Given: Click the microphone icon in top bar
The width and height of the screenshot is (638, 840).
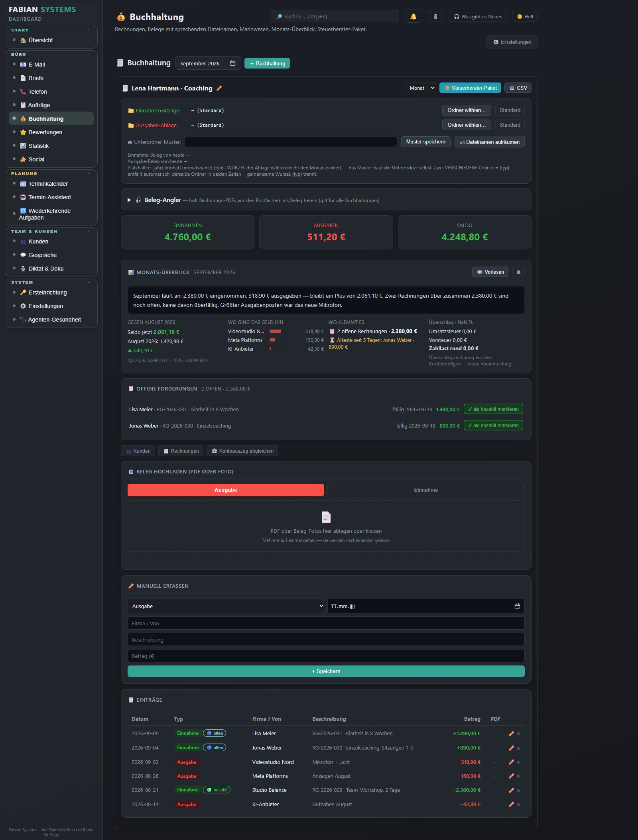Looking at the screenshot, I should (435, 16).
